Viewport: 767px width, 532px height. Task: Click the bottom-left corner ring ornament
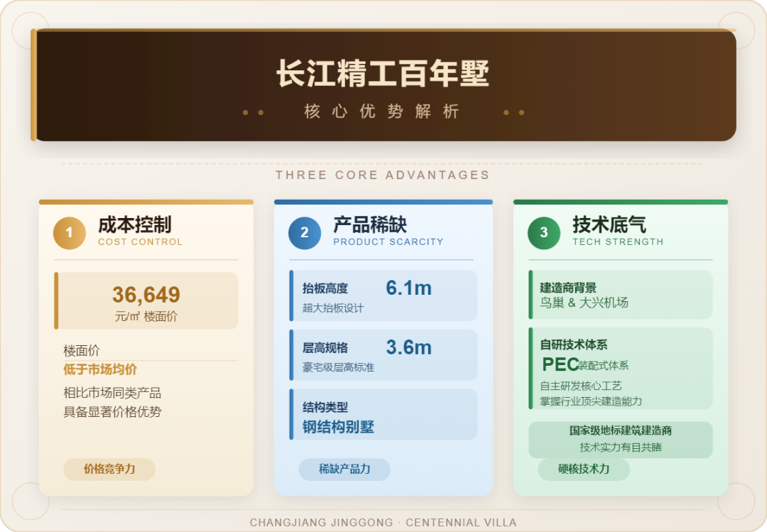click(x=30, y=502)
